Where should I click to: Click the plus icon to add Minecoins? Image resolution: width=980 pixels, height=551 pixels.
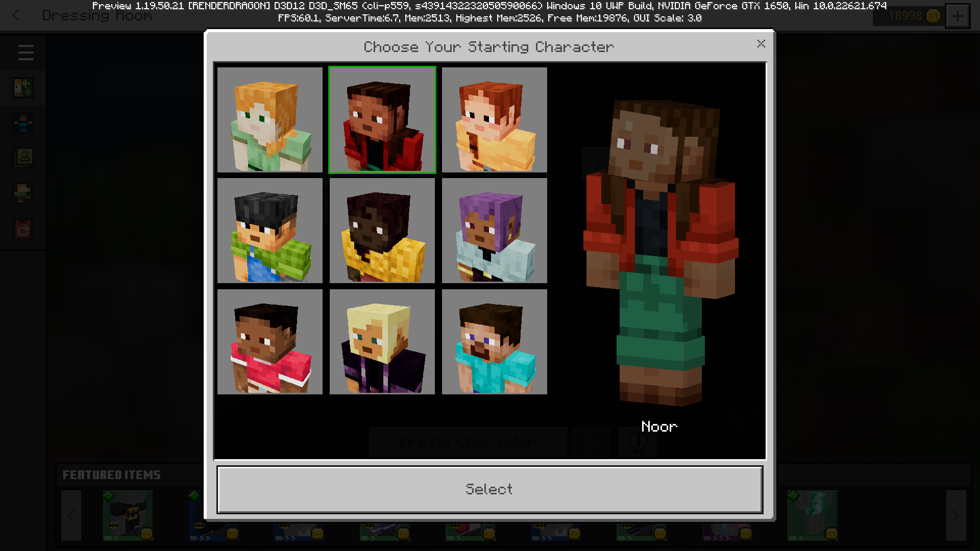(957, 16)
